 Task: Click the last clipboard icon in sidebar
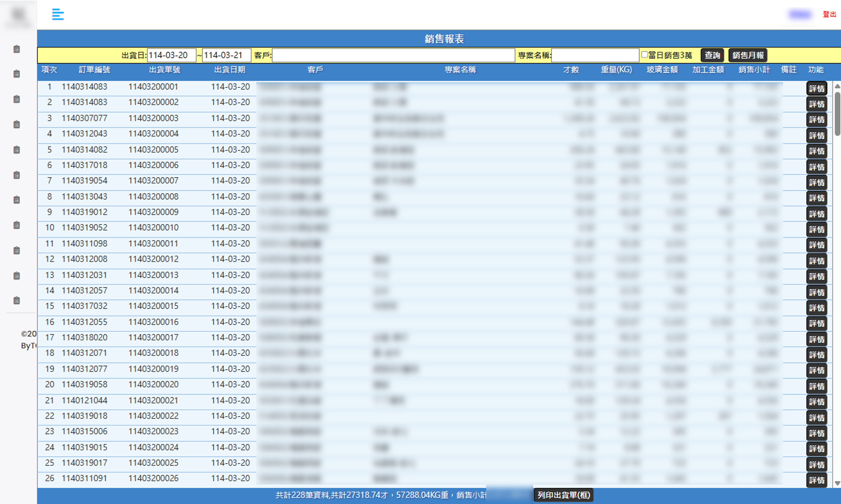coord(17,301)
